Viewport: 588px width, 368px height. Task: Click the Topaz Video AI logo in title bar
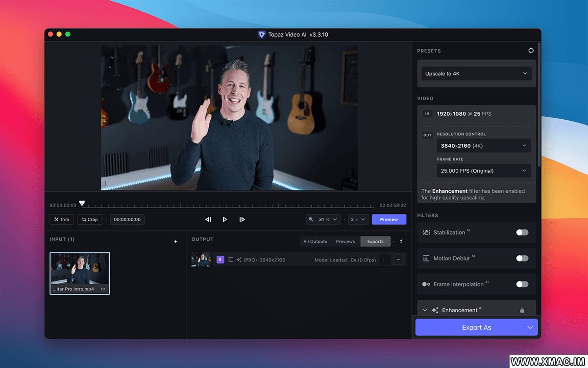point(262,35)
